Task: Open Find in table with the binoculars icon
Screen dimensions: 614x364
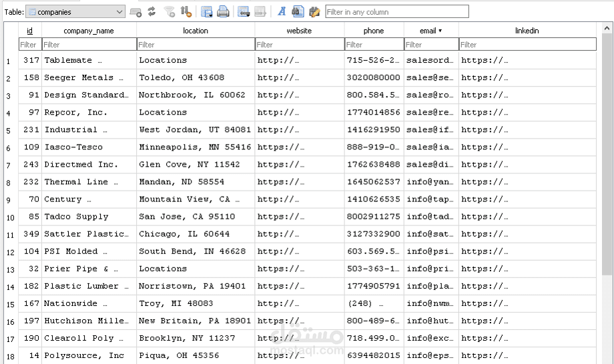Action: [x=298, y=12]
